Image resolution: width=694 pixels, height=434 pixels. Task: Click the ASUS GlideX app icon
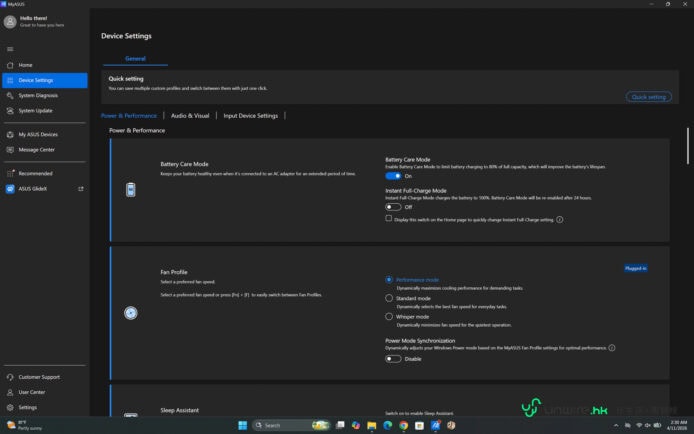tap(10, 189)
